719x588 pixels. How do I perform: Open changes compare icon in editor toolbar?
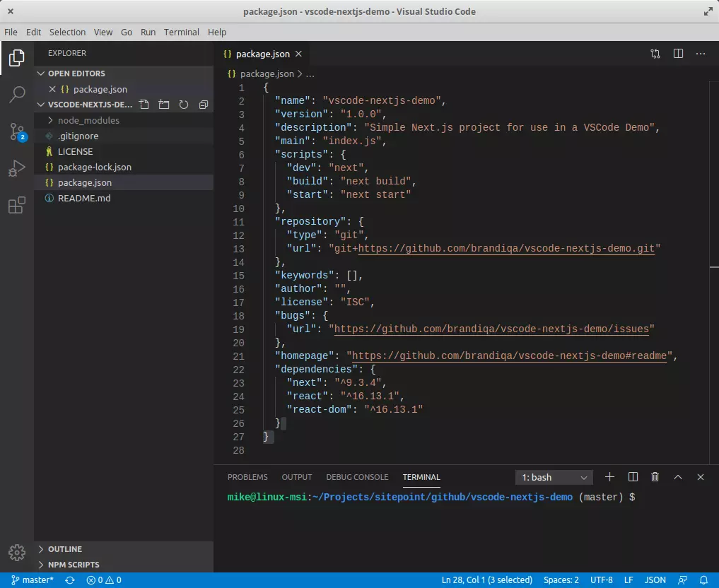click(x=655, y=54)
